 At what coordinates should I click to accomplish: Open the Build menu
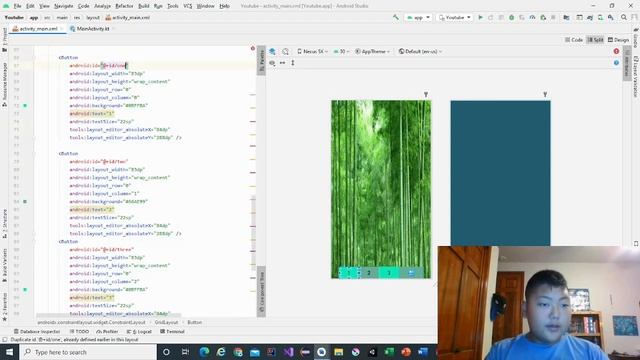point(144,6)
